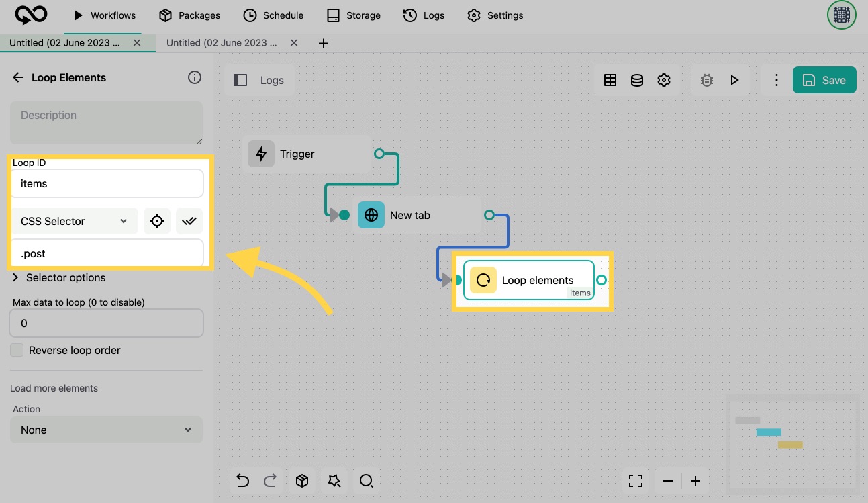This screenshot has width=868, height=503.
Task: Click the fullscreen fit view icon
Action: click(x=635, y=481)
